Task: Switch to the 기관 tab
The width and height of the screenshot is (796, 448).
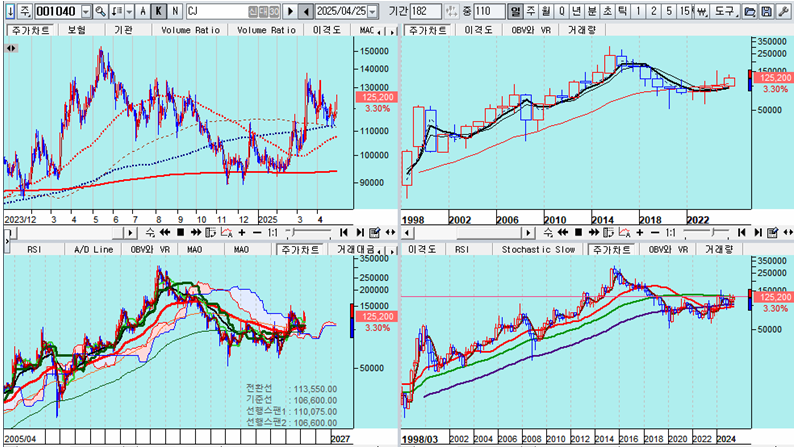Action: (x=123, y=30)
